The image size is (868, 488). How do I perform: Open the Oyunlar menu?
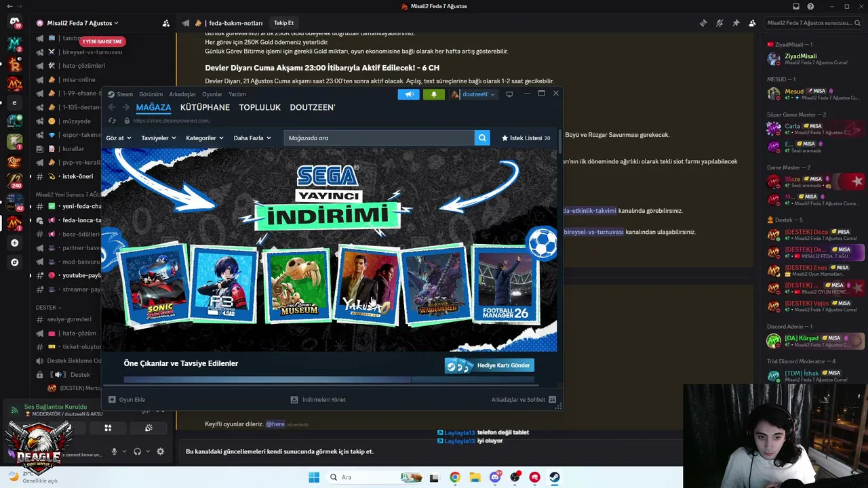(x=212, y=94)
